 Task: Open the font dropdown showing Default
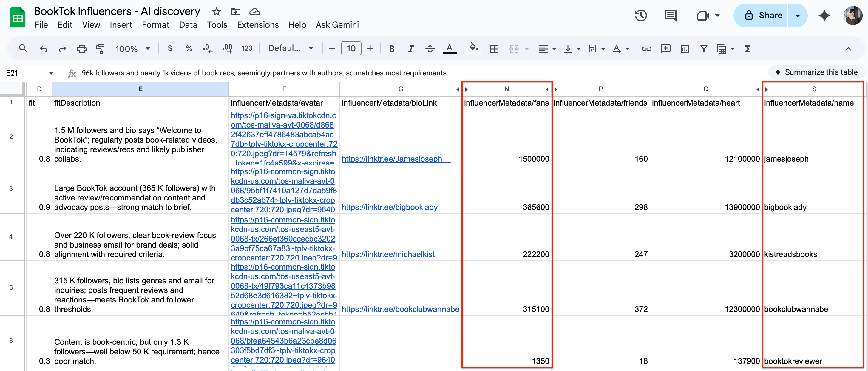[x=291, y=48]
